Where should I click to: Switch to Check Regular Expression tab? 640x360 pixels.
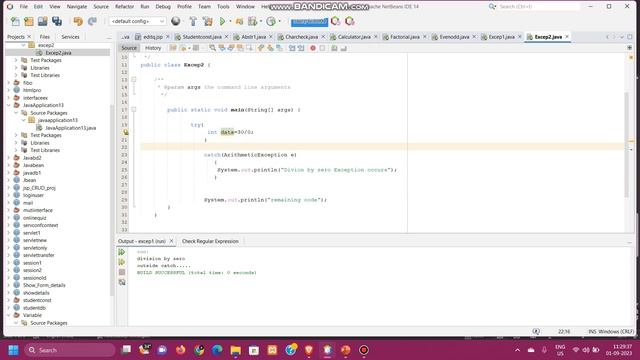pos(210,241)
